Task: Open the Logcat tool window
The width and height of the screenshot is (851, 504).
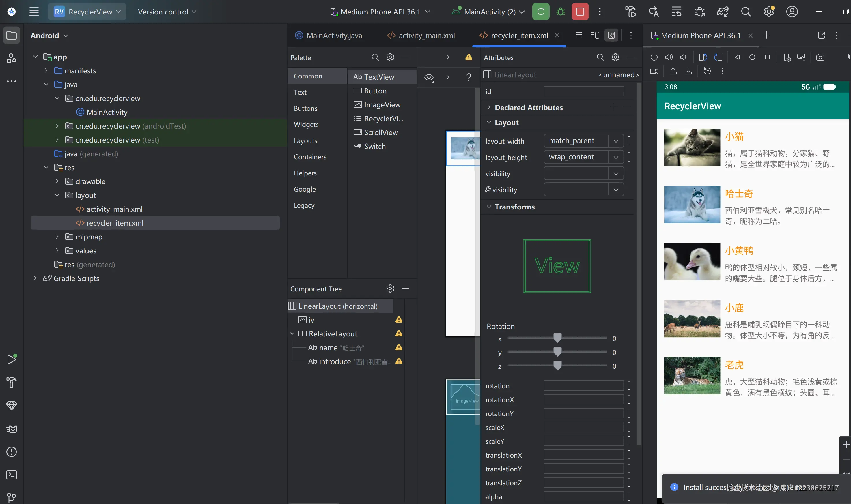Action: coord(12,429)
